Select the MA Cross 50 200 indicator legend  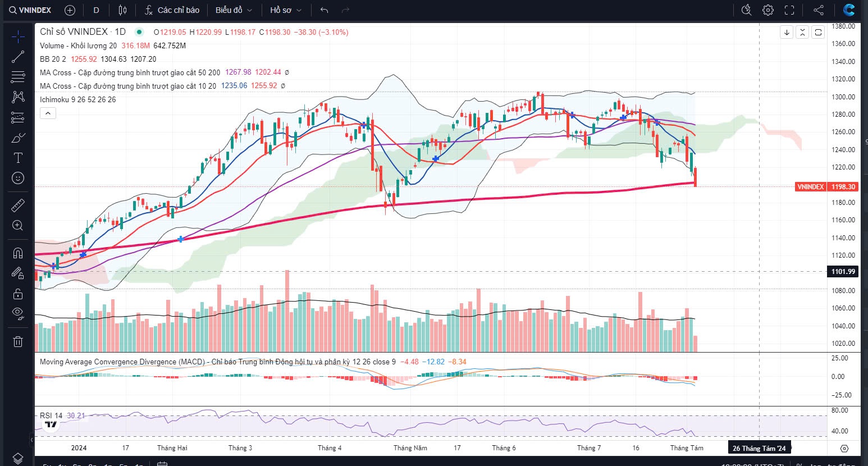tap(130, 72)
